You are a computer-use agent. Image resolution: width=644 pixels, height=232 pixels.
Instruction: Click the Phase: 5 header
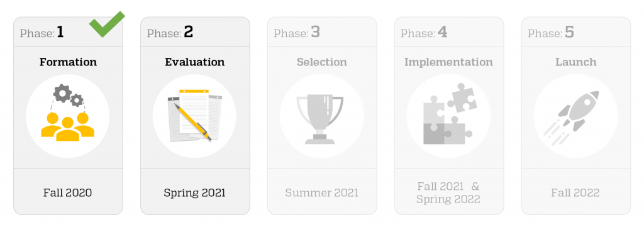click(551, 33)
